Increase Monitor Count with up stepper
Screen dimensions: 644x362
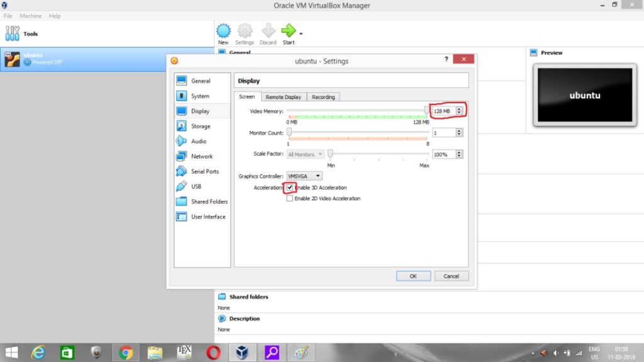[x=459, y=131]
